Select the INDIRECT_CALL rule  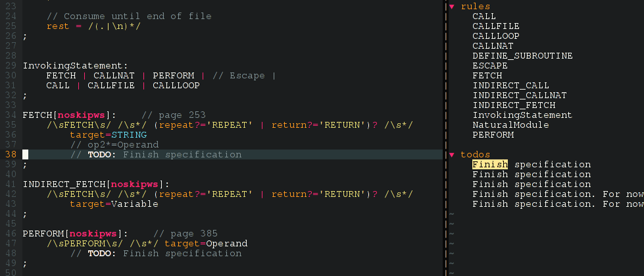(x=510, y=86)
